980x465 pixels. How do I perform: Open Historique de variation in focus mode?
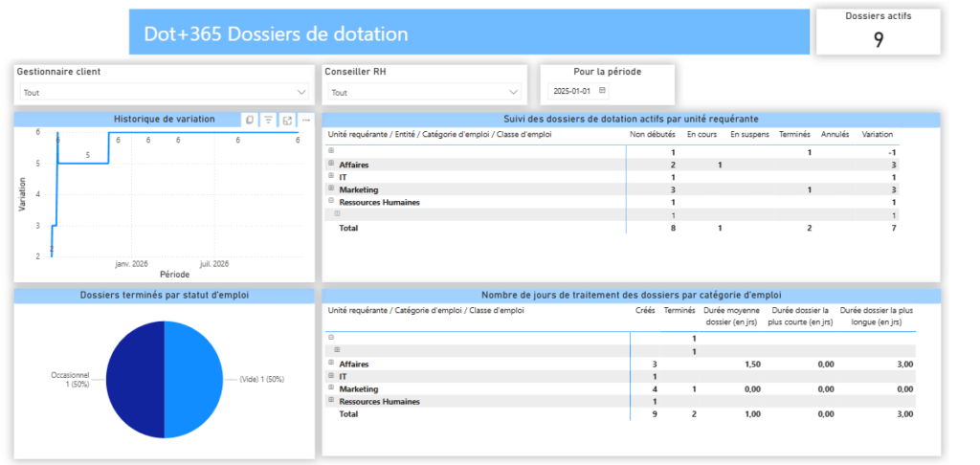[287, 120]
